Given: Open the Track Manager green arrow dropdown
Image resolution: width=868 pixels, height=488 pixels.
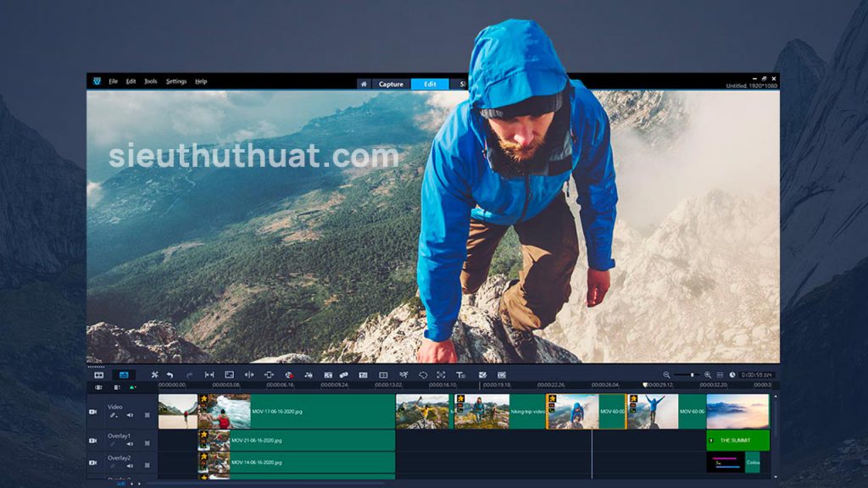Looking at the screenshot, I should (x=132, y=387).
